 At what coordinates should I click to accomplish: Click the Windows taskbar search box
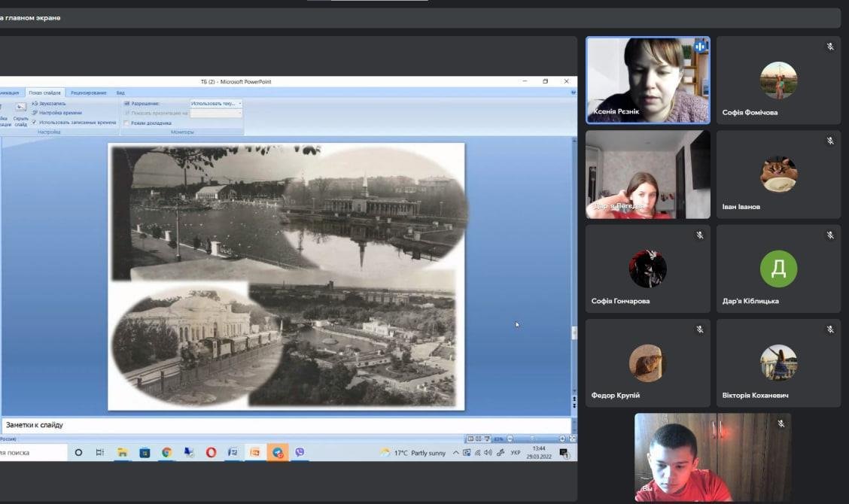click(32, 453)
